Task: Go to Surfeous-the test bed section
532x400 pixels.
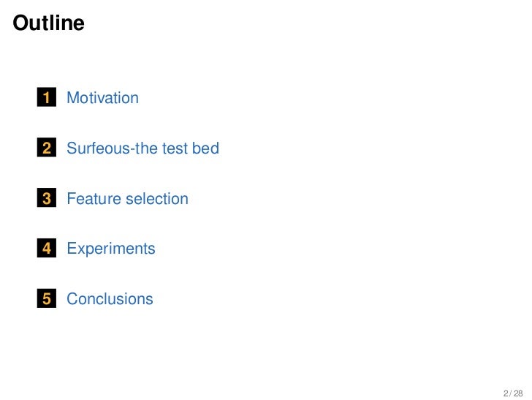Action: coord(142,148)
